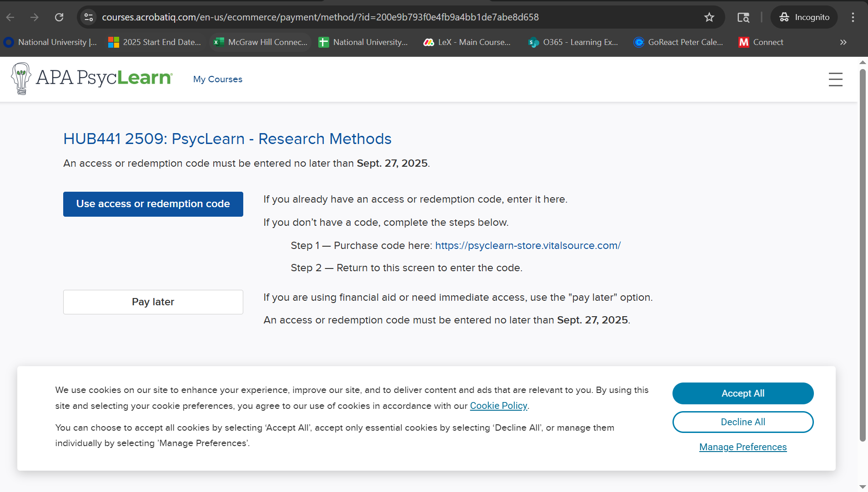This screenshot has height=492, width=868.
Task: Open the GoReact Peter Cale bookmark
Action: (x=678, y=42)
